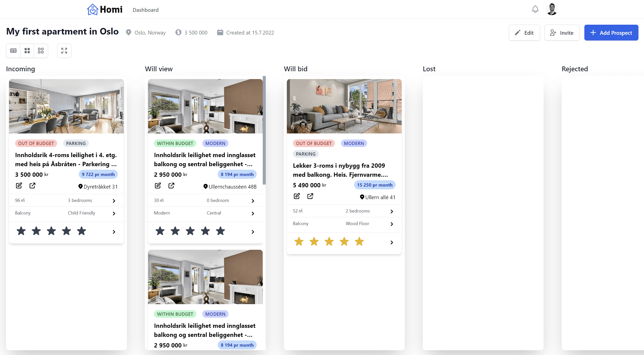Open Ullernchausséen 48B listing externally
Screen dimensions: 644x355
point(171,186)
